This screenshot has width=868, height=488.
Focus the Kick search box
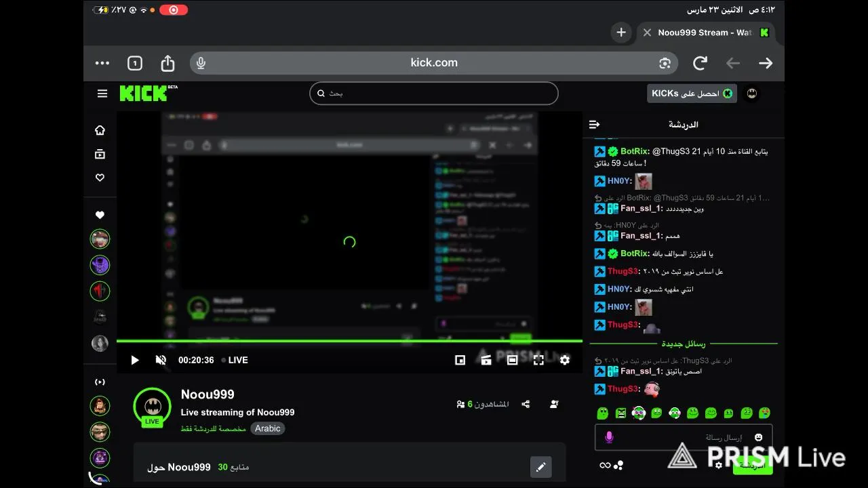[434, 94]
